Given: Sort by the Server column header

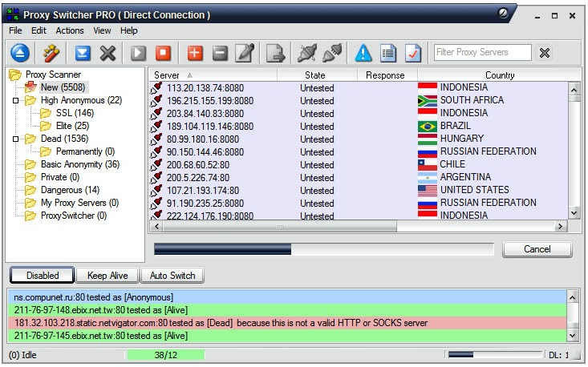Looking at the screenshot, I should click(x=213, y=75).
